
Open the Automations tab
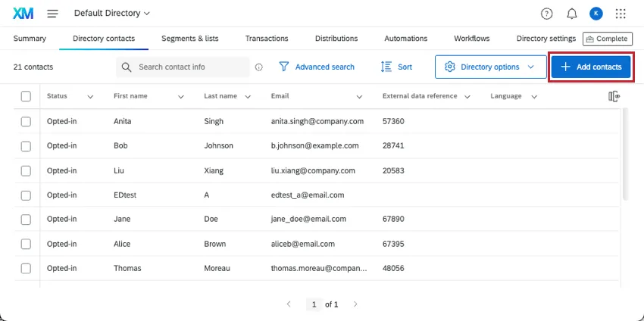405,39
